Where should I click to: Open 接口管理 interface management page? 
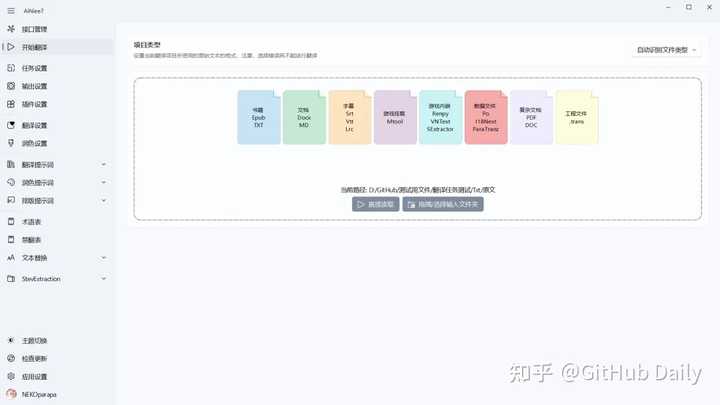tap(56, 29)
